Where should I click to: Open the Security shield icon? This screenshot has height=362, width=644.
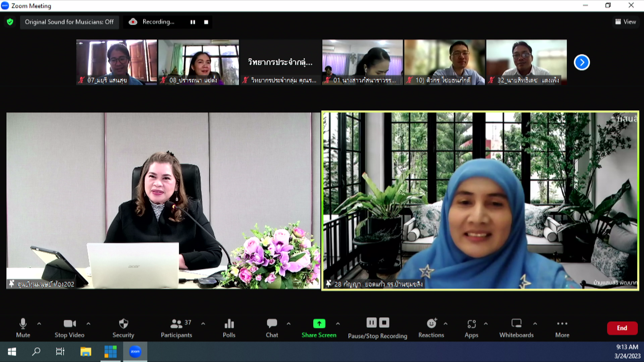123,324
